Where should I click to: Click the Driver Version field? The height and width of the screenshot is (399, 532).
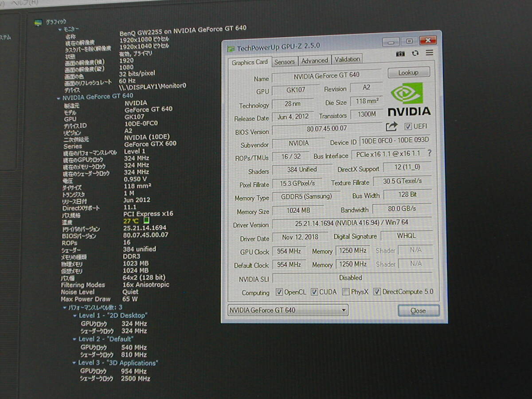(352, 223)
